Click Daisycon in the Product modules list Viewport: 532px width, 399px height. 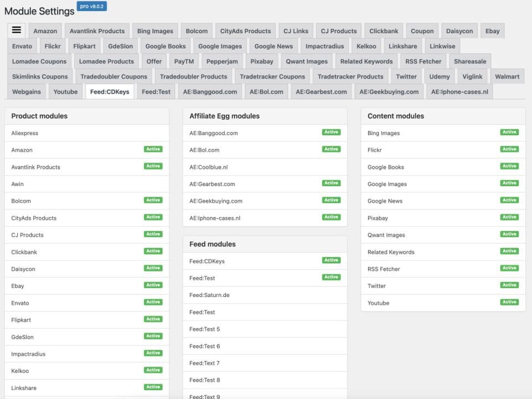87,269
